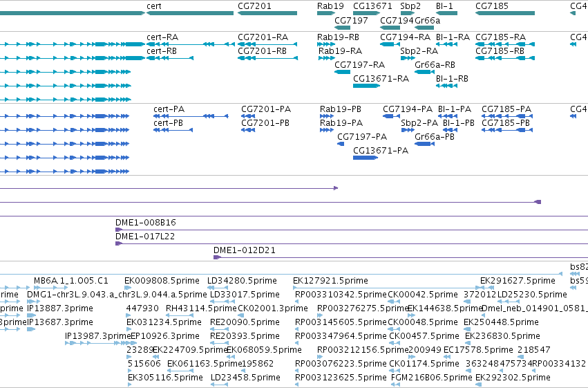The height and width of the screenshot is (388, 588).
Task: Click the CG13671 gene label
Action: (x=372, y=6)
